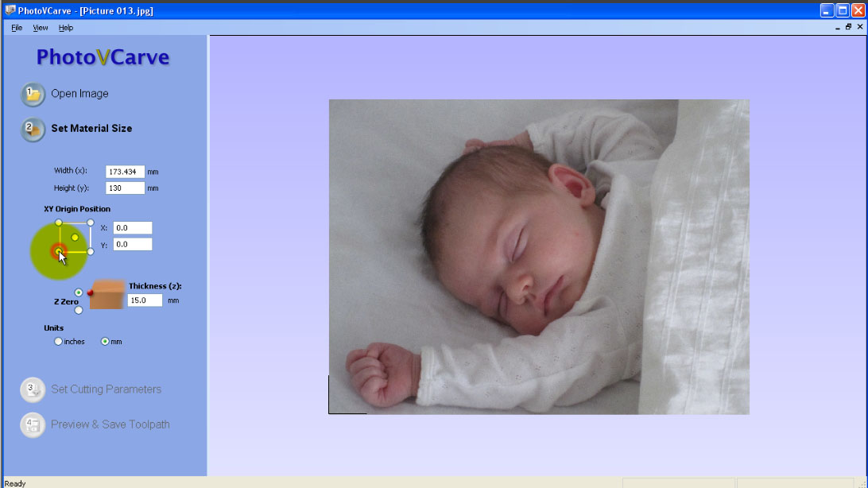Click the Open Image folder icon
Screen dimensions: 868x488
33,95
